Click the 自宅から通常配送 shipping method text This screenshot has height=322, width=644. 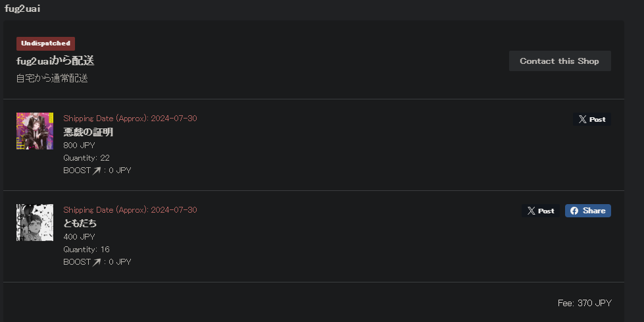(x=52, y=78)
